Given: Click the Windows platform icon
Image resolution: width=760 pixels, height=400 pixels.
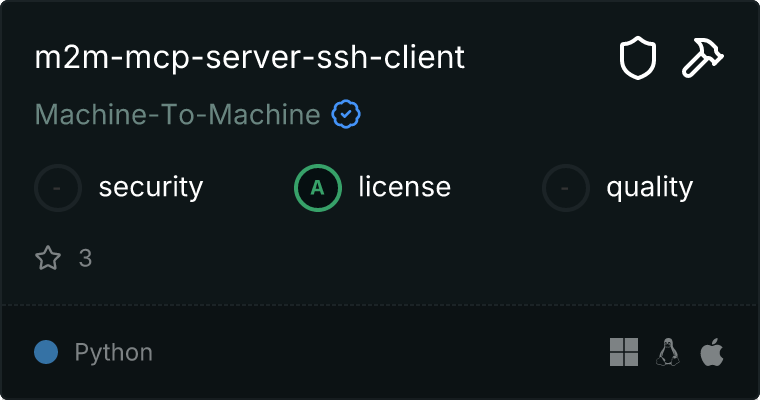Looking at the screenshot, I should [624, 352].
